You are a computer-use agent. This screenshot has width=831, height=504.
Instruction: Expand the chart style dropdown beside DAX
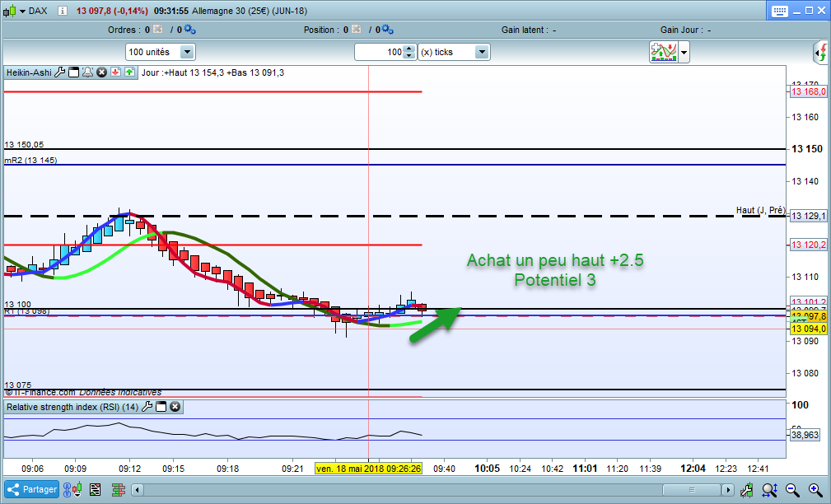click(x=22, y=11)
